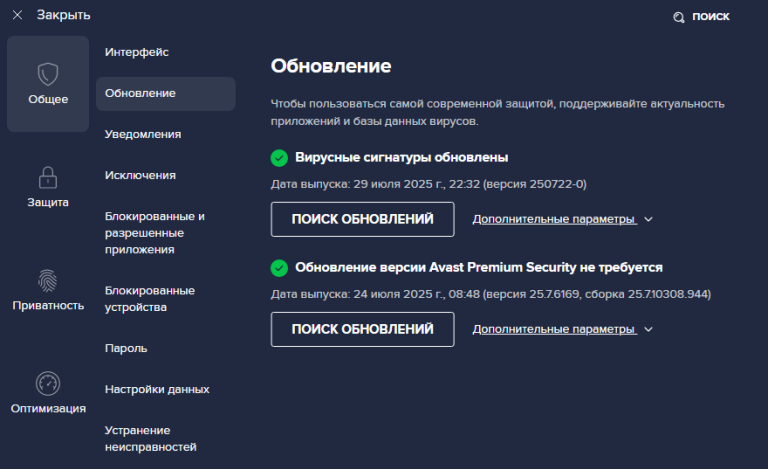Click green checkmark next to virus signatures status
The width and height of the screenshot is (768, 469).
coord(279,157)
